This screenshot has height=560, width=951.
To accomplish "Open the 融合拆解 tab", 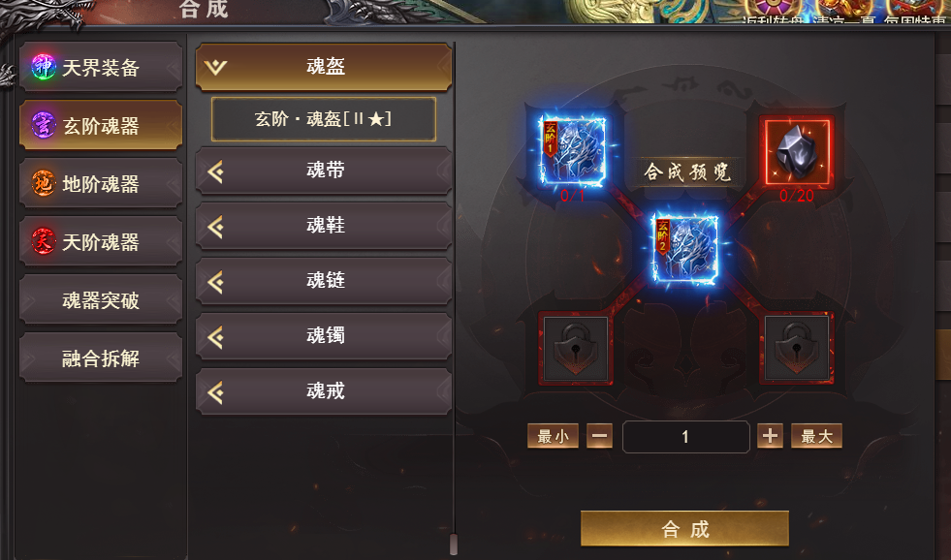I will 101,358.
